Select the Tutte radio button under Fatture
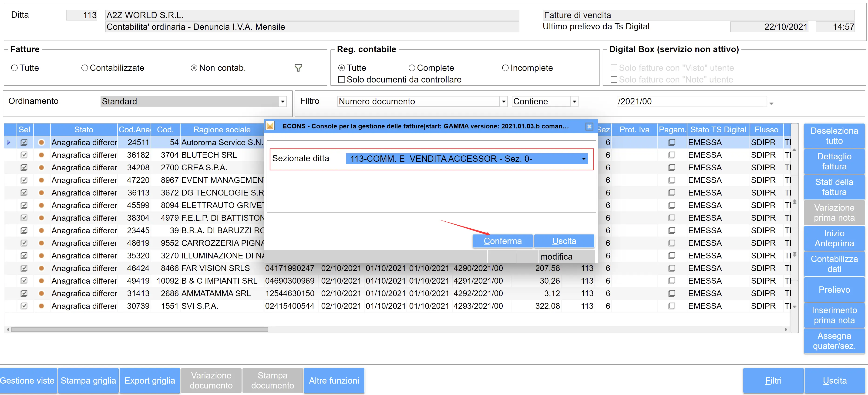This screenshot has width=868, height=395. pyautogui.click(x=14, y=68)
